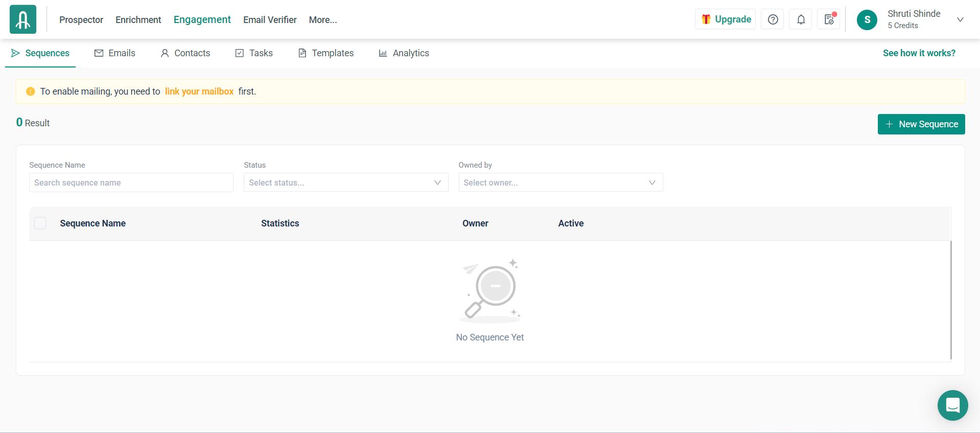Toggle the select-all sequences checkbox
The image size is (980, 433).
pyautogui.click(x=40, y=223)
